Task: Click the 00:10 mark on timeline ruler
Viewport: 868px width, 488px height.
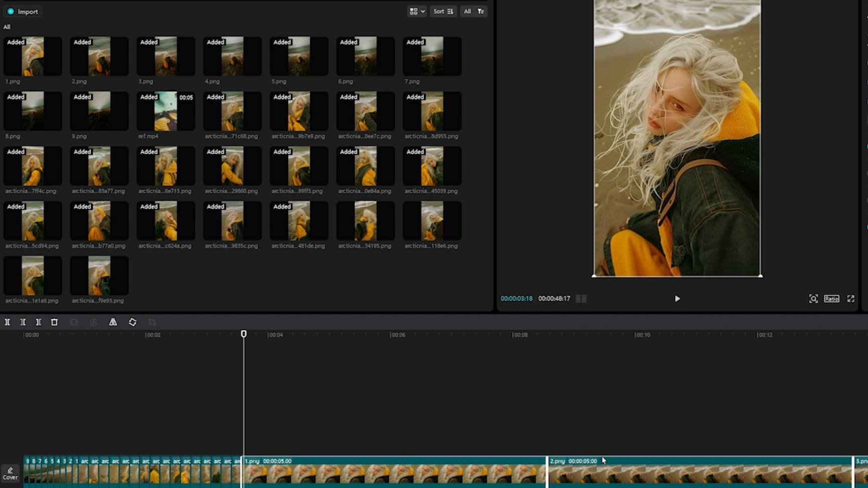Action: click(642, 335)
